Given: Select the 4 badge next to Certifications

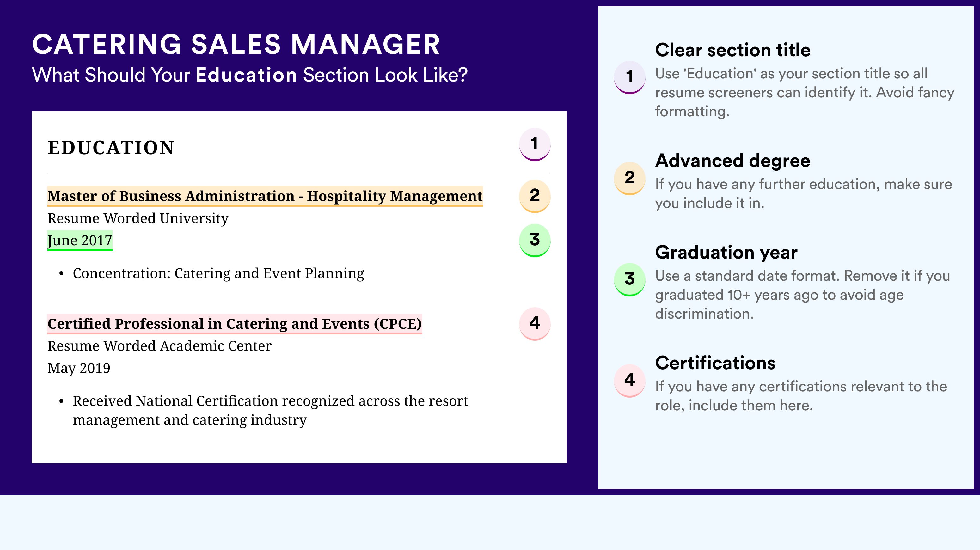Looking at the screenshot, I should (x=629, y=380).
